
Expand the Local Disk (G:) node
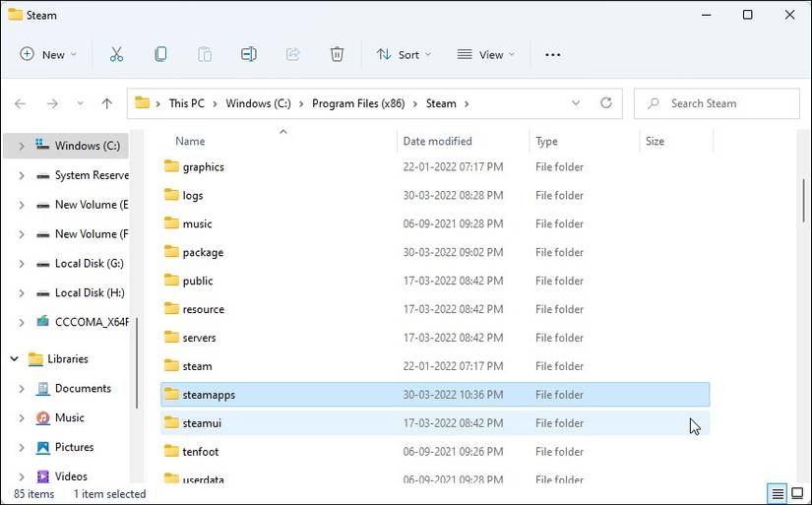[x=22, y=264]
